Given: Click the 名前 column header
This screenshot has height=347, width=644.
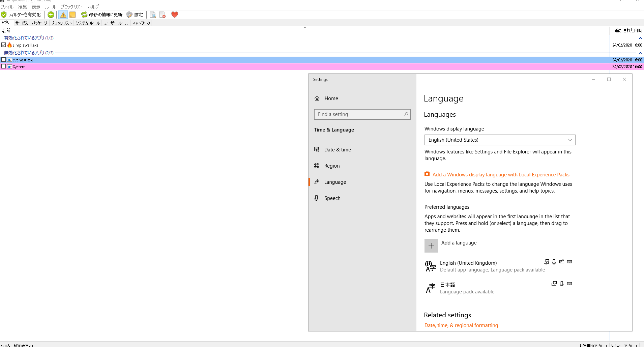Looking at the screenshot, I should (x=304, y=30).
